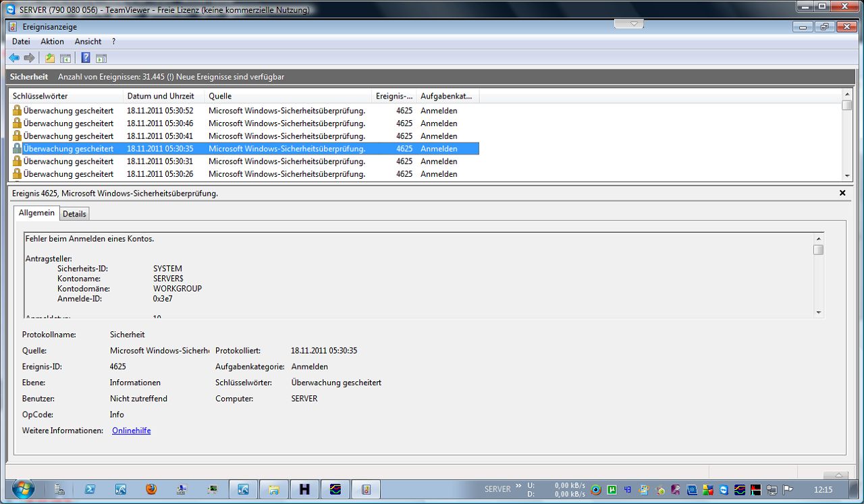Select the highlighted event at 05:30:35
This screenshot has width=864, height=504.
click(x=244, y=148)
